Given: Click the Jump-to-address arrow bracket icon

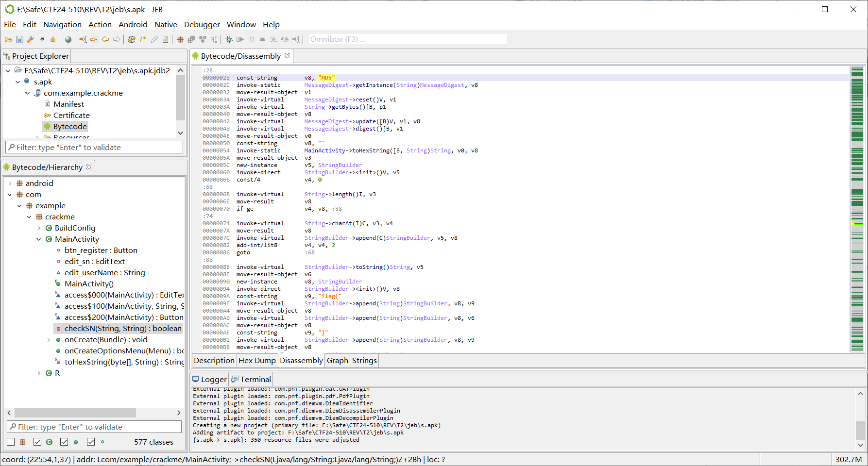Looking at the screenshot, I should pos(83,39).
